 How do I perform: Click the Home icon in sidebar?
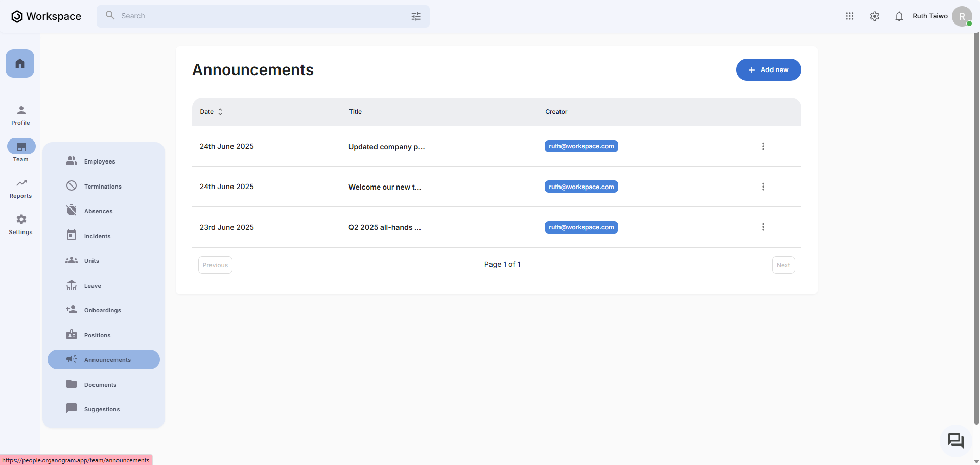coord(20,63)
